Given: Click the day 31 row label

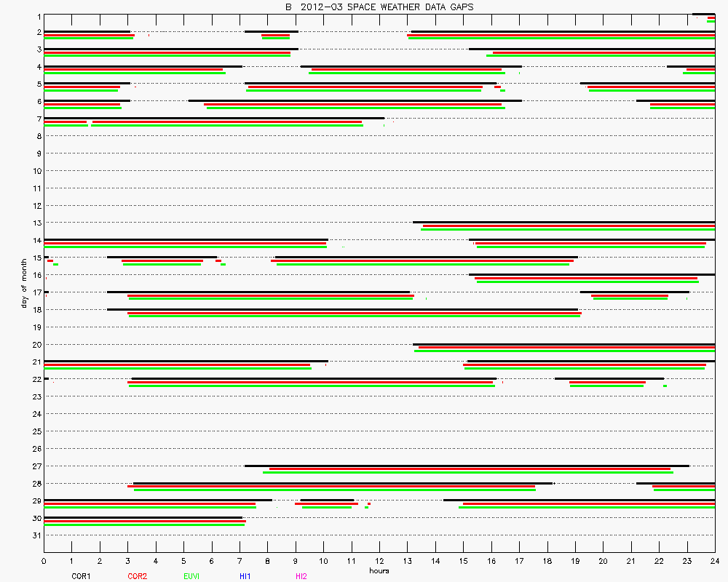Looking at the screenshot, I should (36, 535).
